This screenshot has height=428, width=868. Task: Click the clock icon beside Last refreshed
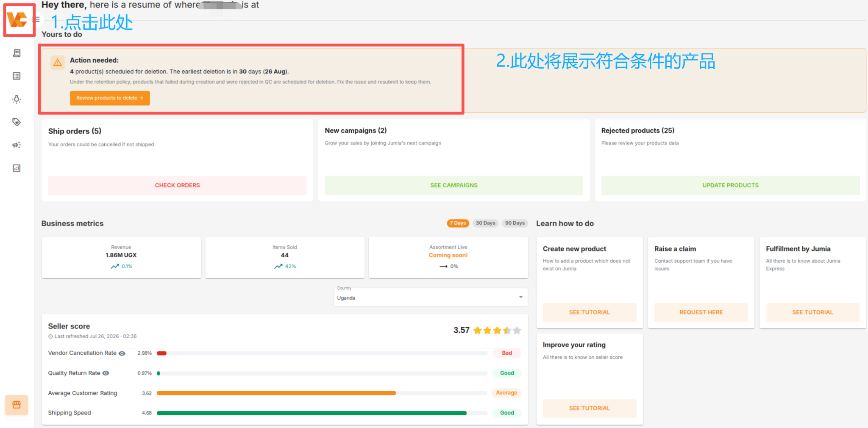tap(50, 336)
